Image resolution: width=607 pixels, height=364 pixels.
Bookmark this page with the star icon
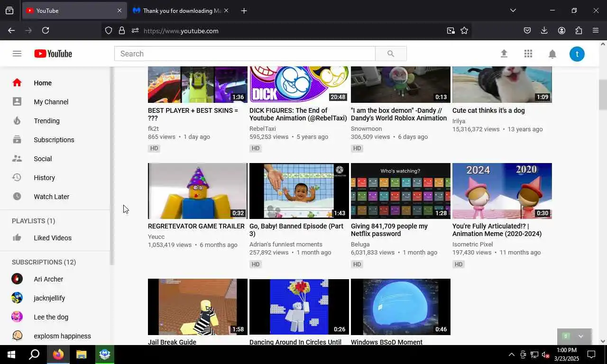pos(464,30)
